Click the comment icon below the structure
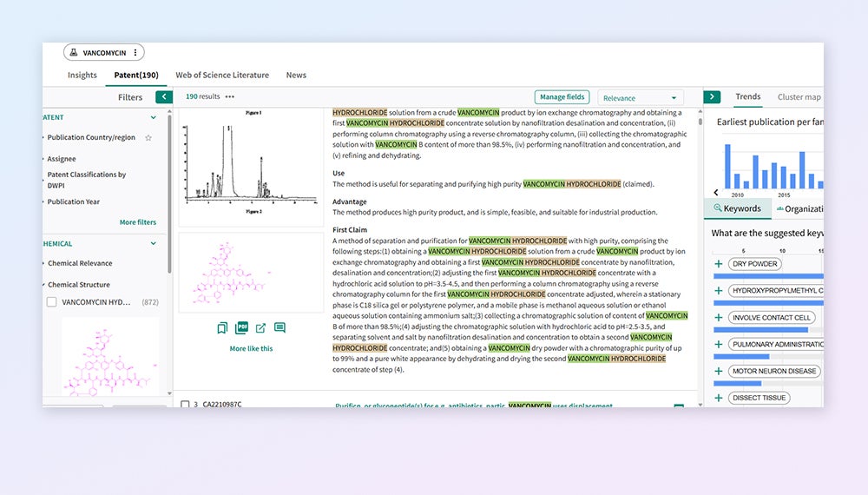The width and height of the screenshot is (868, 495). coord(279,327)
